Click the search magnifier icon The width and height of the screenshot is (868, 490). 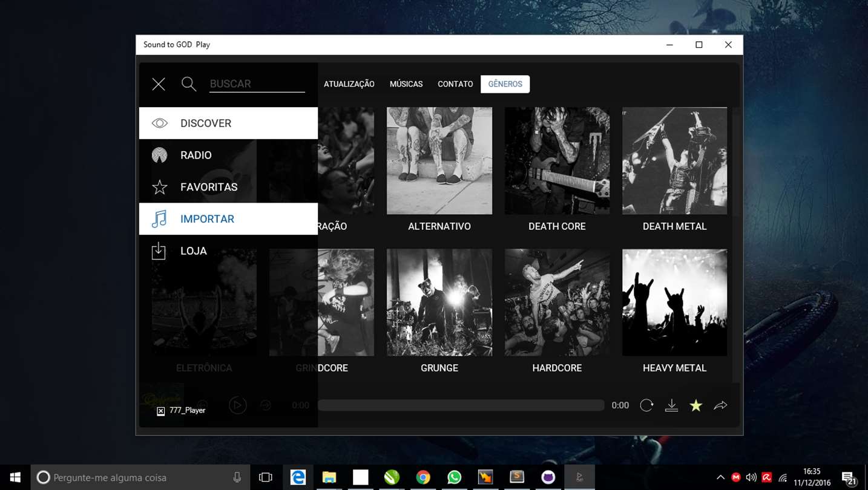[189, 84]
